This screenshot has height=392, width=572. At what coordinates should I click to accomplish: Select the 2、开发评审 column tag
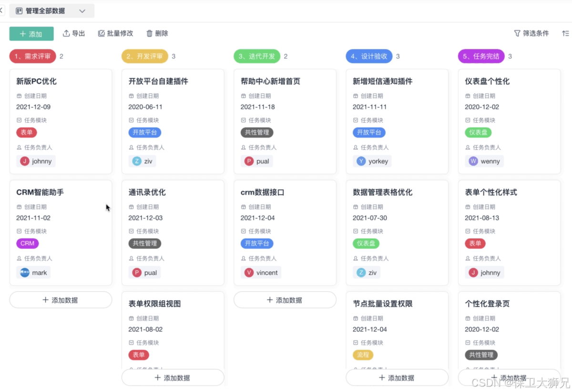tap(145, 56)
